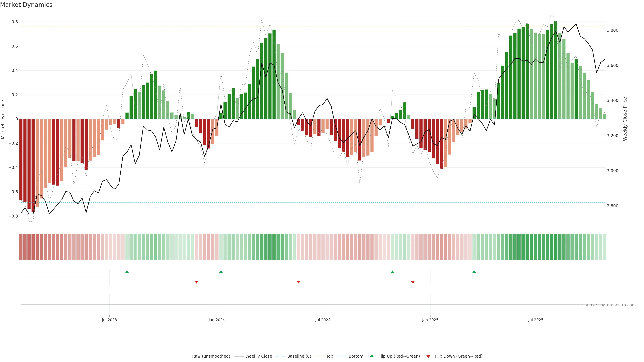The image size is (644, 362).
Task: Click the red flip-down marker nearest Jan 2025
Action: (413, 282)
